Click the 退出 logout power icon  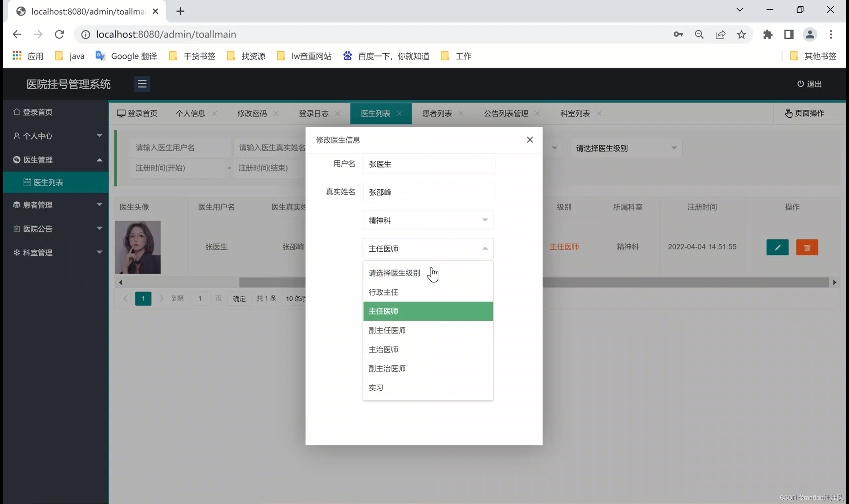click(800, 84)
